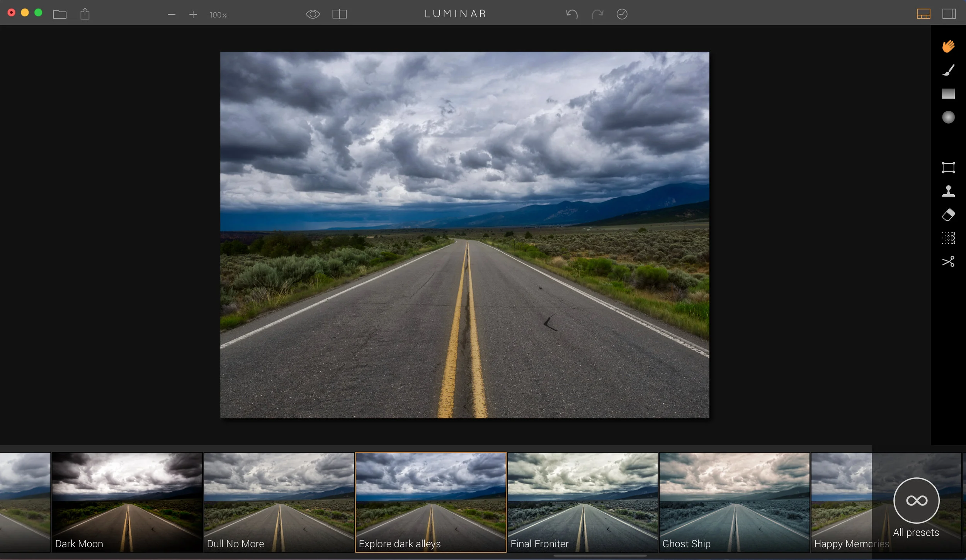Open image with folder icon

pyautogui.click(x=60, y=14)
